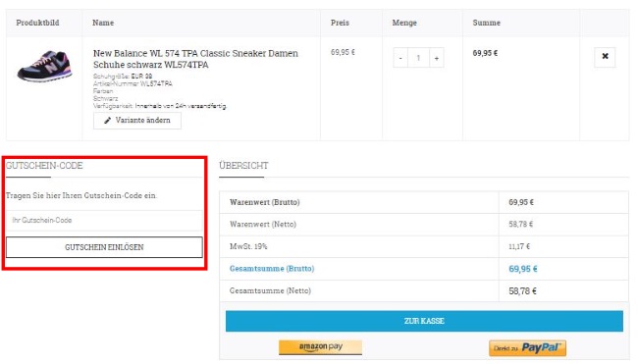638x364 pixels.
Task: Click the Übersicht heading
Action: [243, 166]
